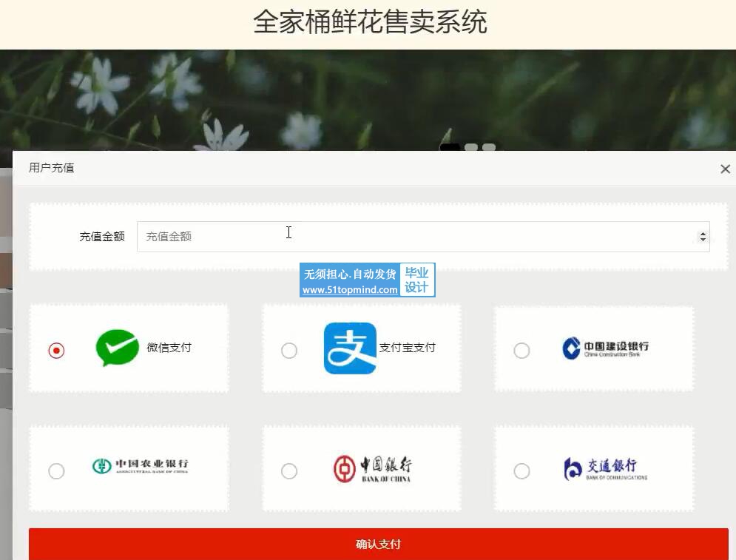Click the Alipay blue logo

tap(350, 348)
